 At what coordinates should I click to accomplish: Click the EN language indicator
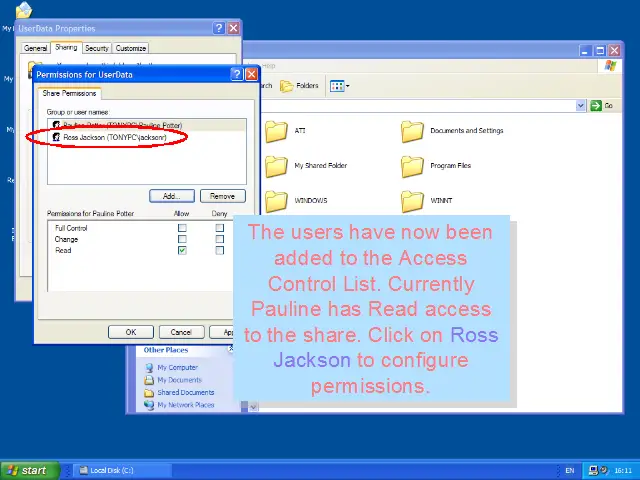pos(570,471)
